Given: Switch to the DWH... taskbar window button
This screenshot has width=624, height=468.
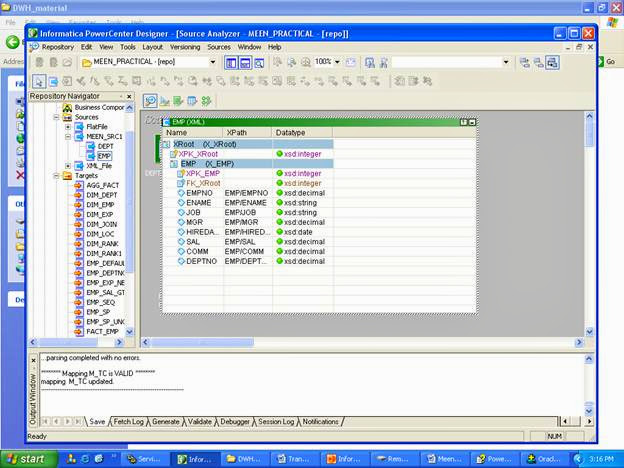Looking at the screenshot, I should tap(245, 459).
